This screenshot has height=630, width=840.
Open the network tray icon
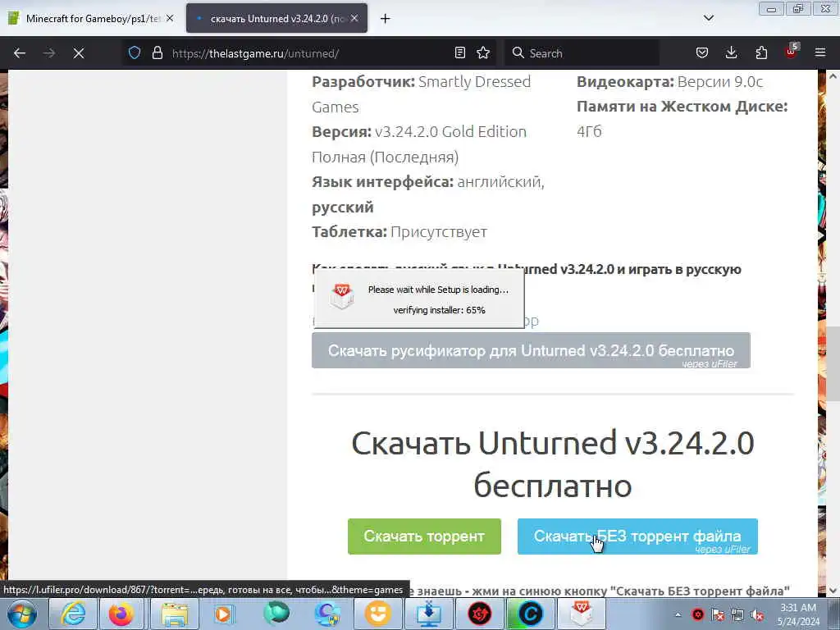(737, 614)
